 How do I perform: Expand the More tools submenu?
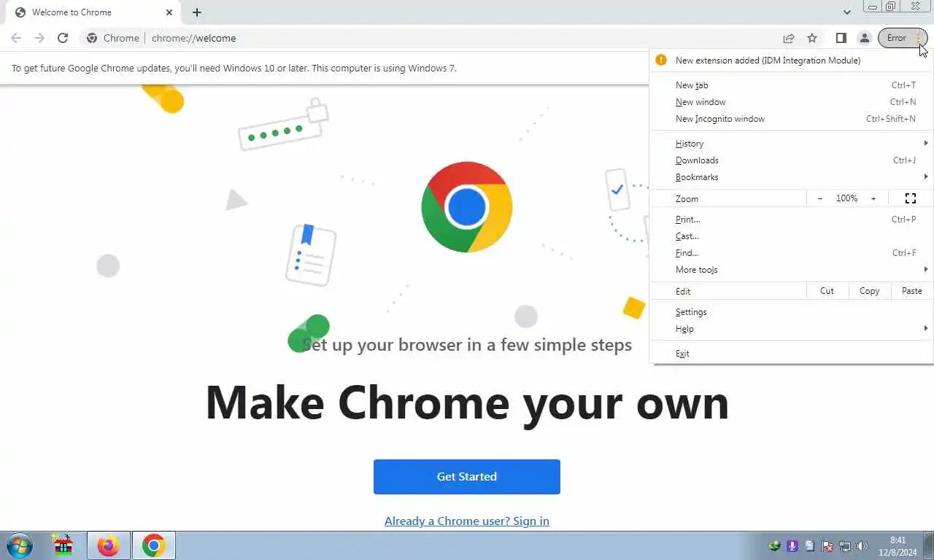pos(791,270)
